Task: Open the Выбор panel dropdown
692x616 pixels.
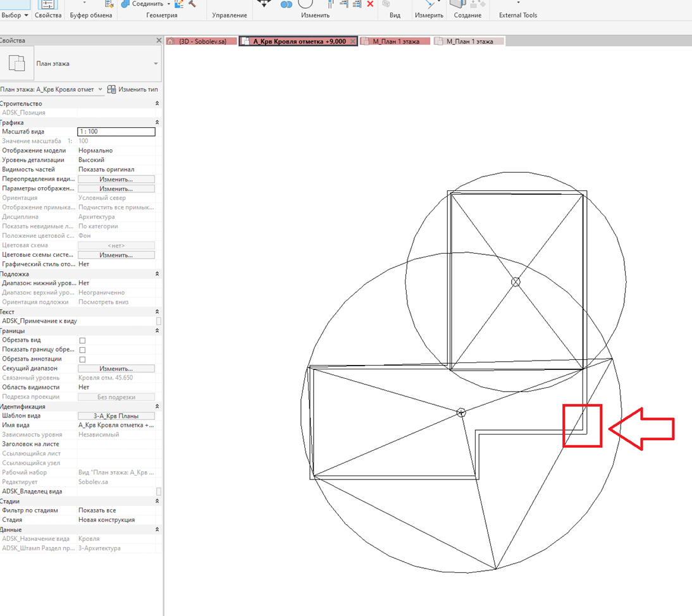Action: point(26,15)
